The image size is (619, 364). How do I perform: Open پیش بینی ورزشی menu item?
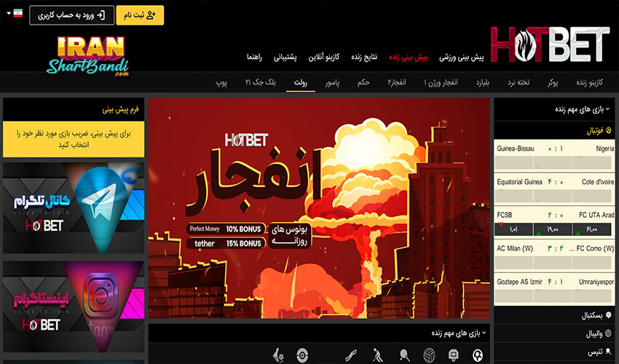461,58
